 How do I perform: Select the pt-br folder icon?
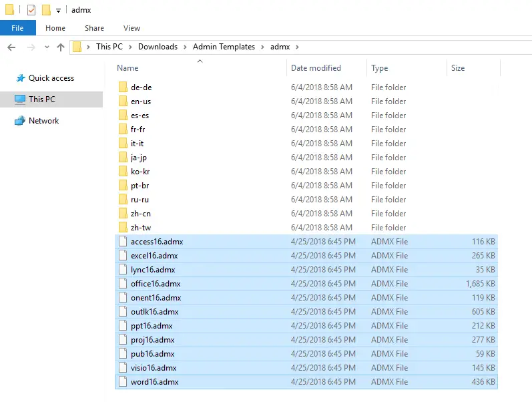pyautogui.click(x=123, y=185)
